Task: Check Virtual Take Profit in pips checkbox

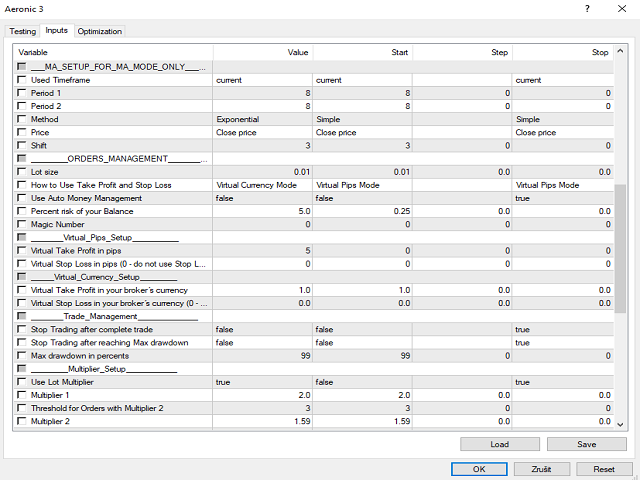Action: (x=22, y=250)
